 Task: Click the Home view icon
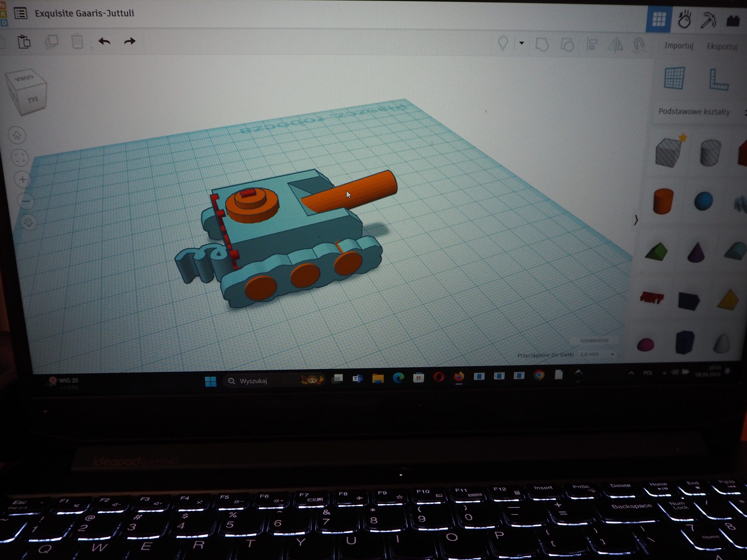(17, 135)
